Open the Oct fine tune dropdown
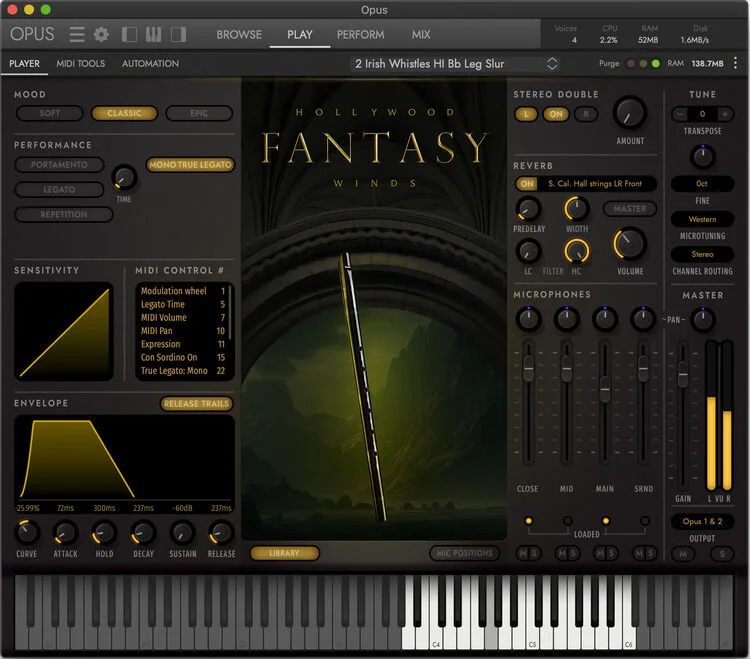750x659 pixels. click(702, 184)
